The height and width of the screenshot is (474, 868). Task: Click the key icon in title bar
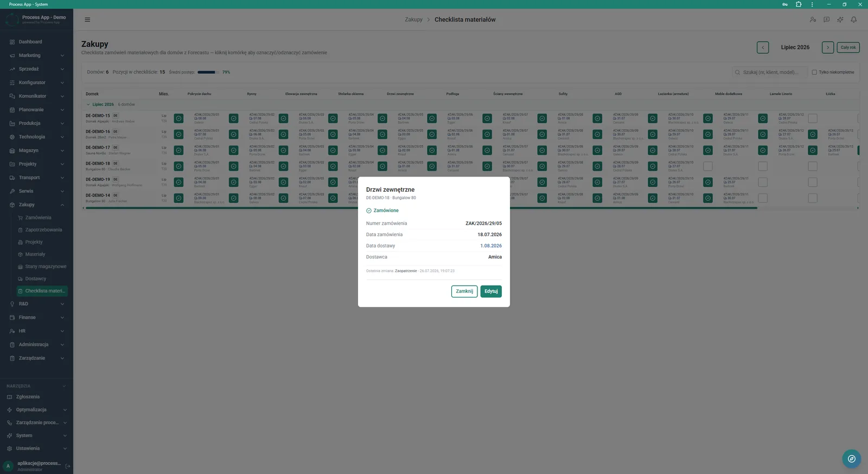(784, 4)
